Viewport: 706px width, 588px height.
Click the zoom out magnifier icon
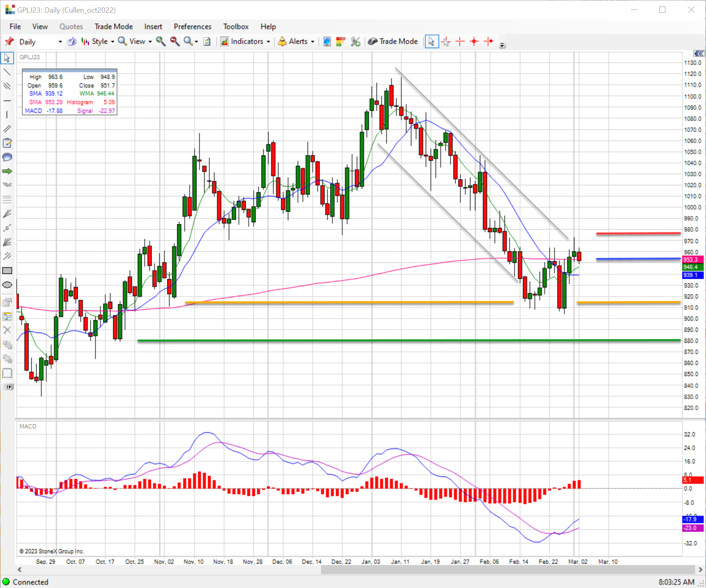click(175, 41)
